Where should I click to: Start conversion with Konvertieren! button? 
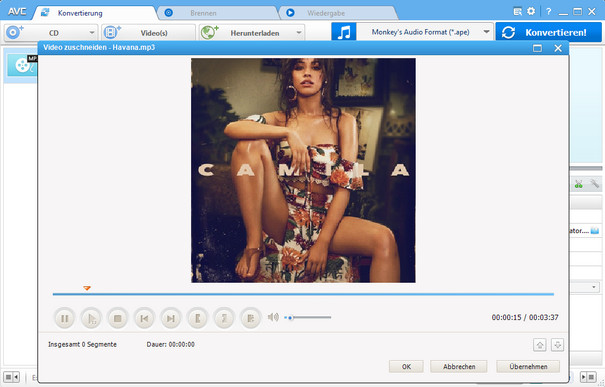(548, 32)
